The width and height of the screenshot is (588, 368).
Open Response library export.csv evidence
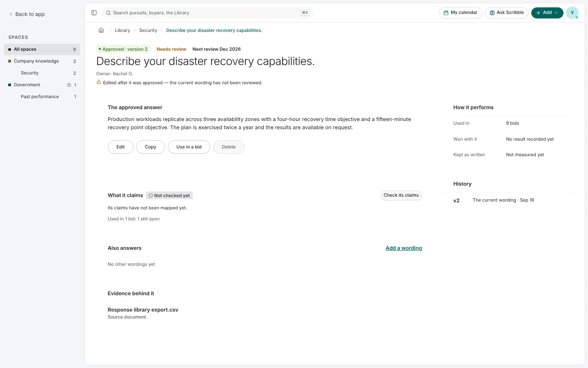(x=143, y=310)
